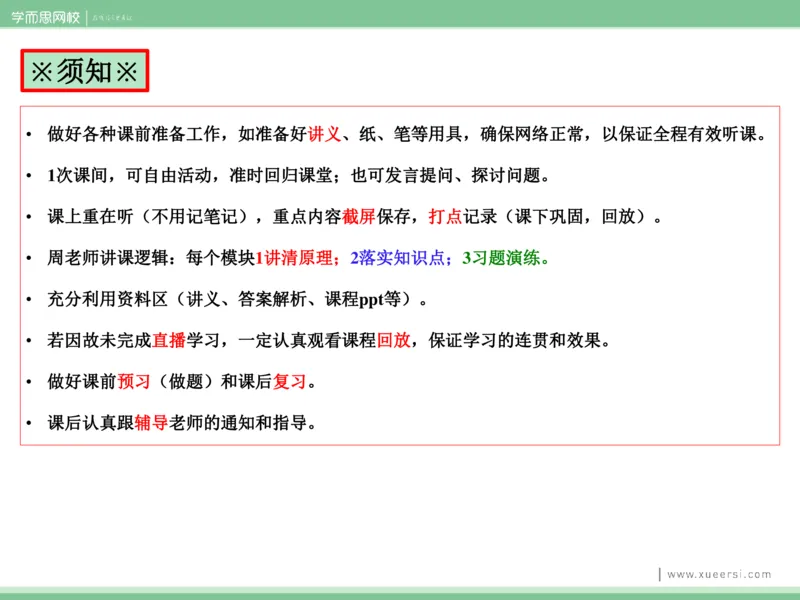
Task: Click the ※须知※ title box
Action: tap(85, 70)
